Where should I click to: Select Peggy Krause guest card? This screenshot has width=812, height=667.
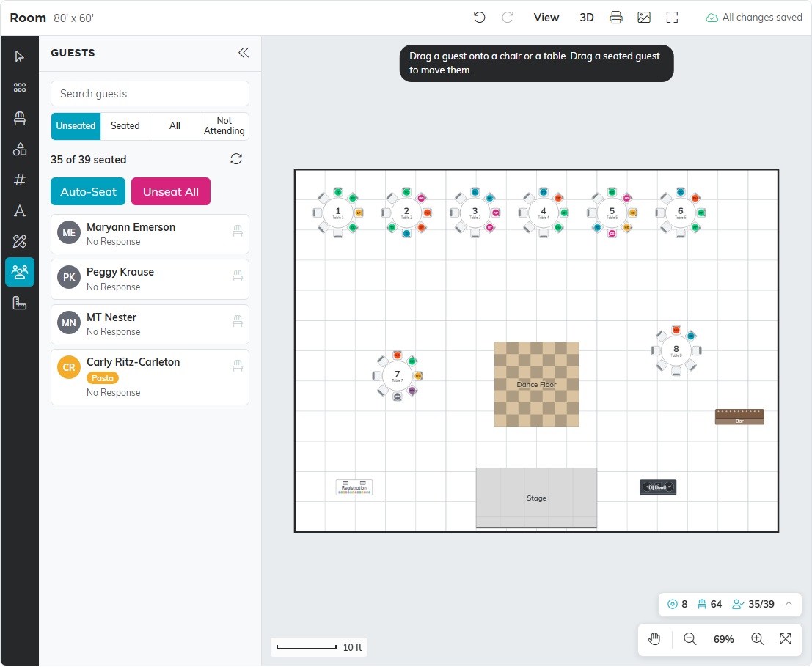click(x=150, y=279)
